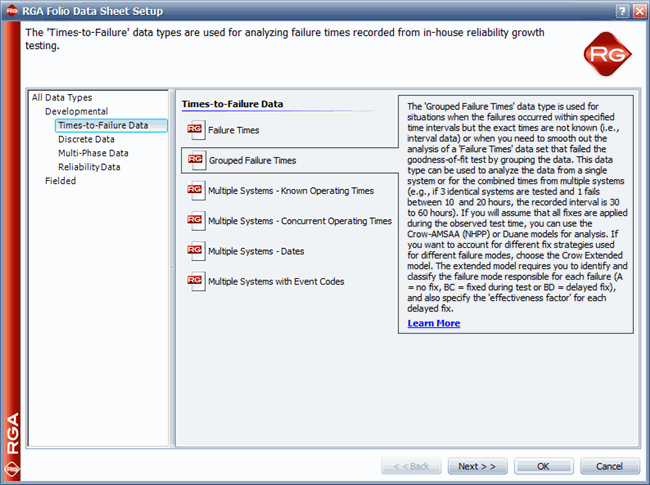Image resolution: width=650 pixels, height=485 pixels.
Task: Select Reliability Data in the tree
Action: (89, 167)
